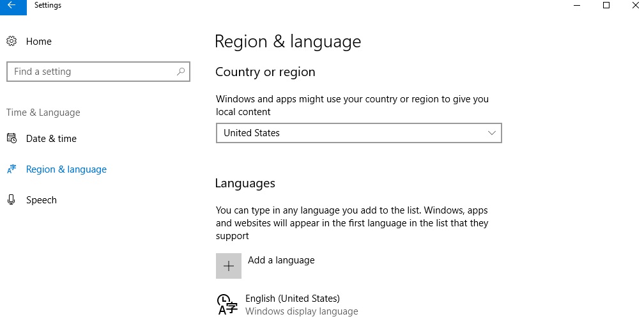Open the Home link in the sidebar
The width and height of the screenshot is (644, 335).
coord(39,42)
